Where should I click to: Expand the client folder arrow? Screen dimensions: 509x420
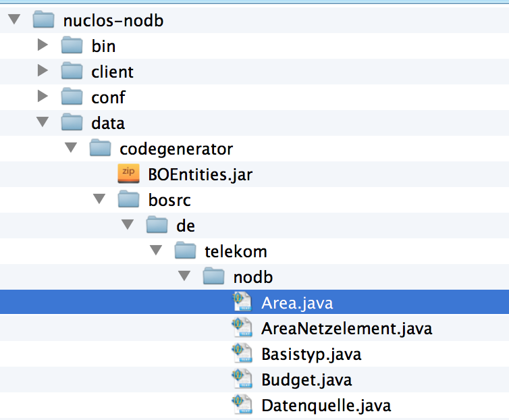pyautogui.click(x=43, y=70)
